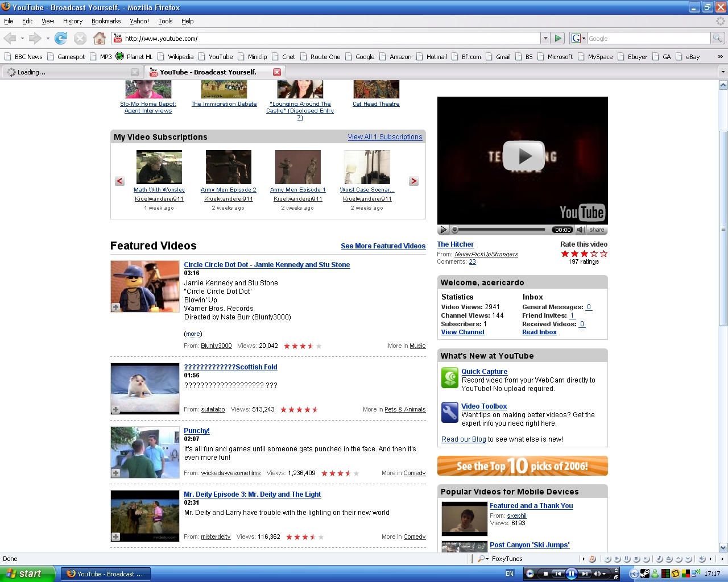Click the Google search input field

pyautogui.click(x=648, y=38)
